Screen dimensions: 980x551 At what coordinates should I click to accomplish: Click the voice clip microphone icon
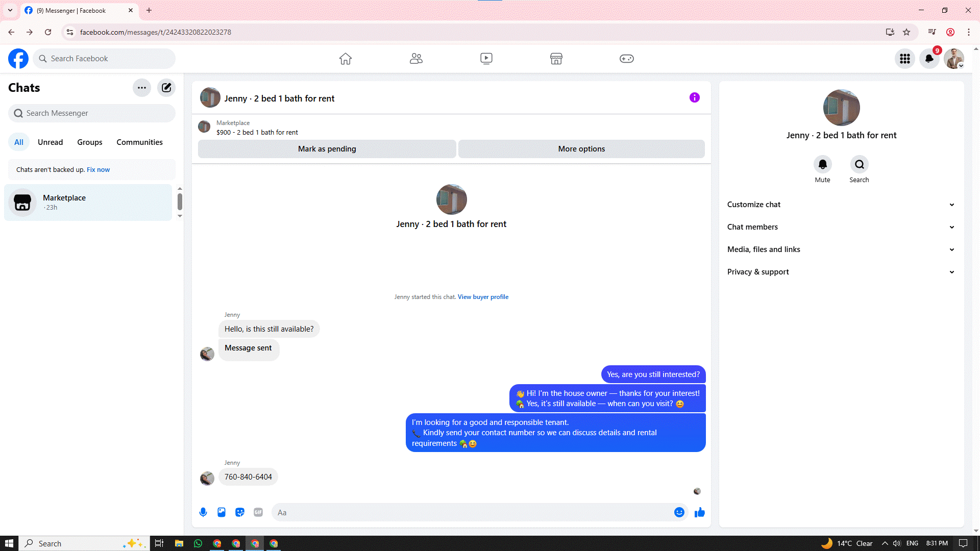(x=203, y=512)
